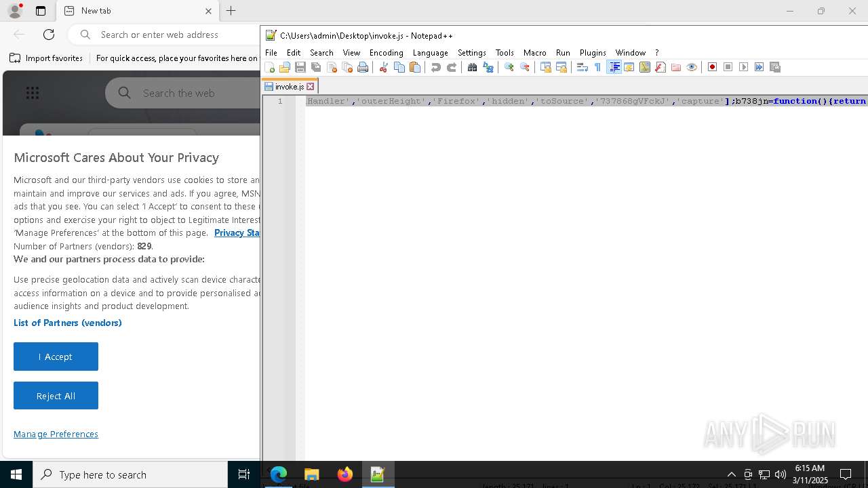
Task: Open List of Partners (vendors) link
Action: pos(68,323)
